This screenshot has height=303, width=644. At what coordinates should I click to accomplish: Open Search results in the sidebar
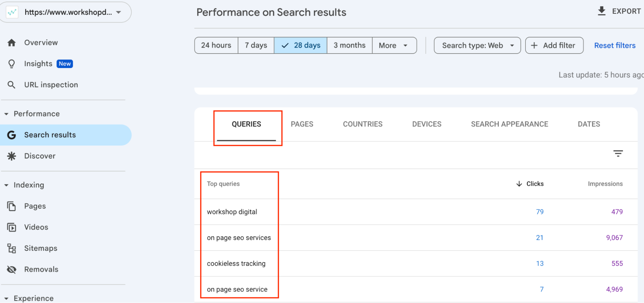[x=66, y=135]
